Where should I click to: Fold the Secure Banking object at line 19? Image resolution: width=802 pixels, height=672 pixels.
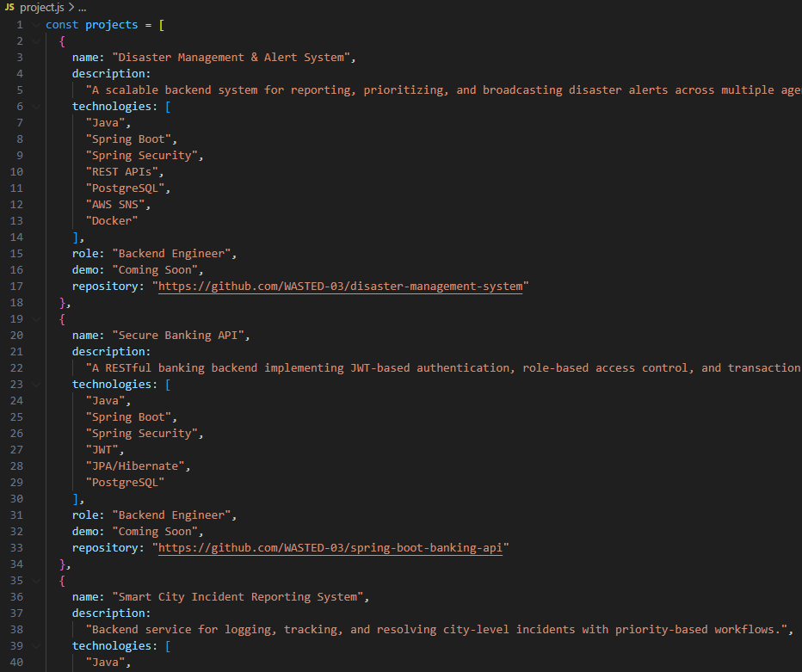[x=36, y=319]
